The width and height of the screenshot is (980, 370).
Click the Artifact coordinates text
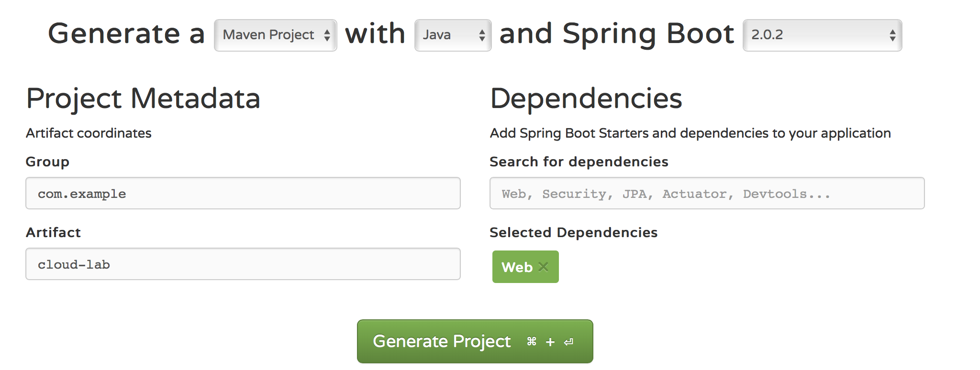(89, 133)
